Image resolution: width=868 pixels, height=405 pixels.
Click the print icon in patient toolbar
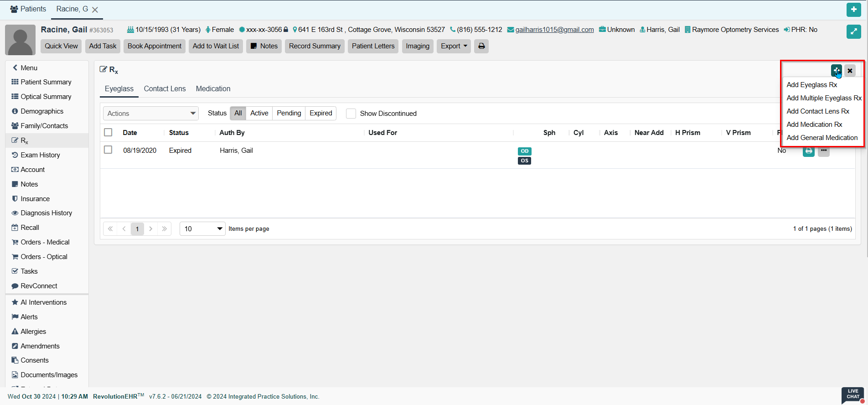(481, 46)
